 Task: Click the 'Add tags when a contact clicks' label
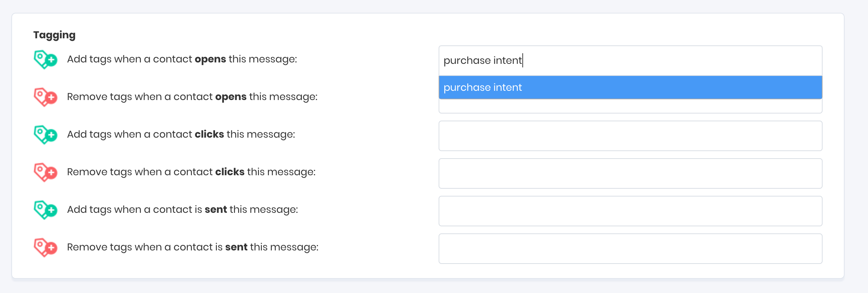[x=181, y=134]
